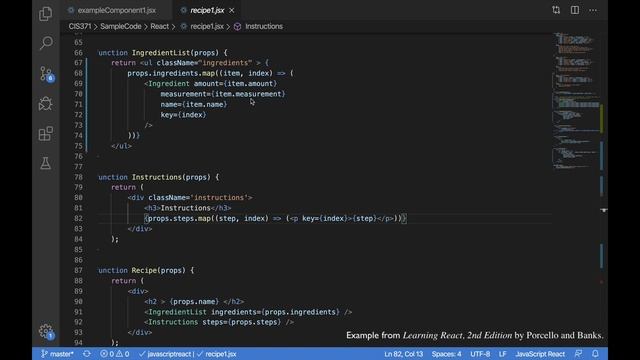Open Source Control view
This screenshot has height=360, width=640.
click(46, 74)
